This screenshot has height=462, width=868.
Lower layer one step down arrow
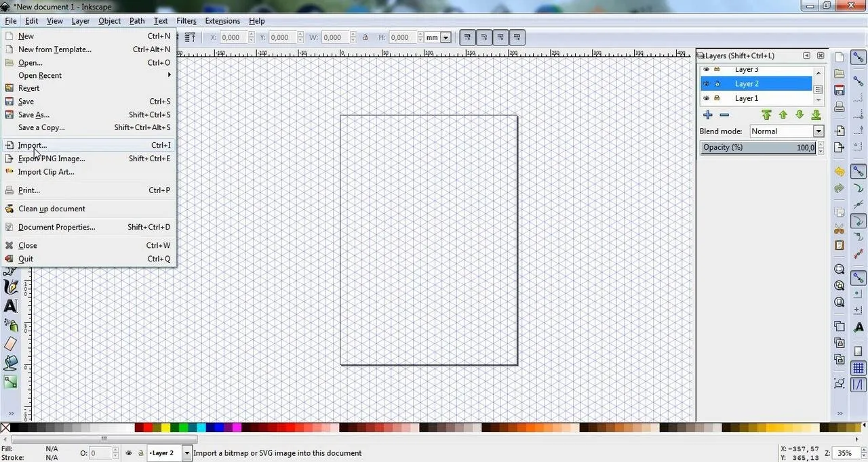[x=800, y=115]
